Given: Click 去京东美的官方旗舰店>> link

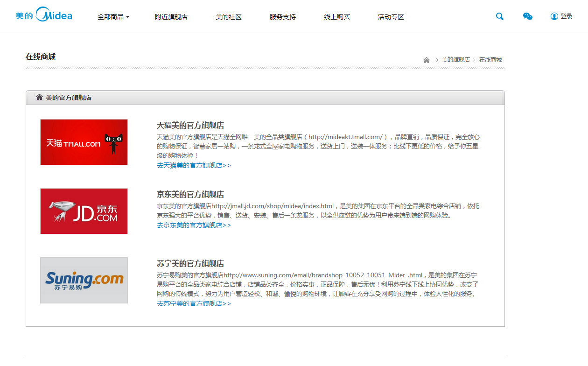Looking at the screenshot, I should pyautogui.click(x=194, y=225).
